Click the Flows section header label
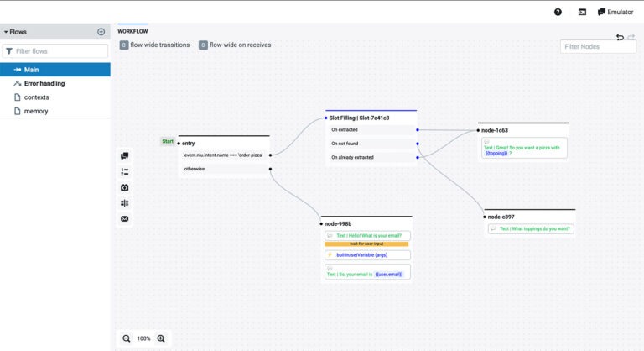 pos(18,32)
